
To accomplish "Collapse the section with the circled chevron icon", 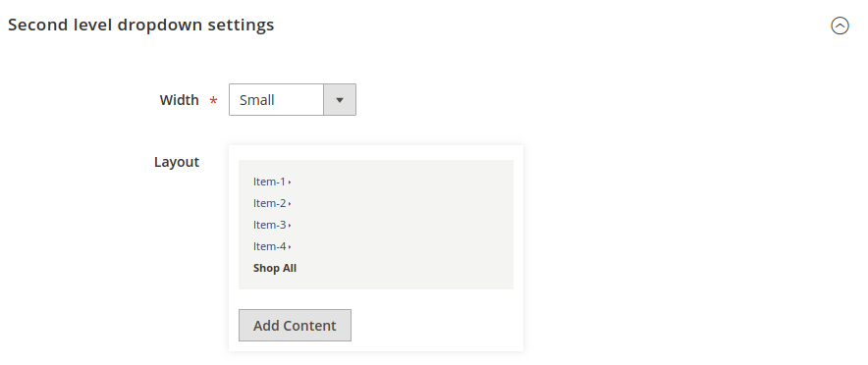I will (840, 26).
